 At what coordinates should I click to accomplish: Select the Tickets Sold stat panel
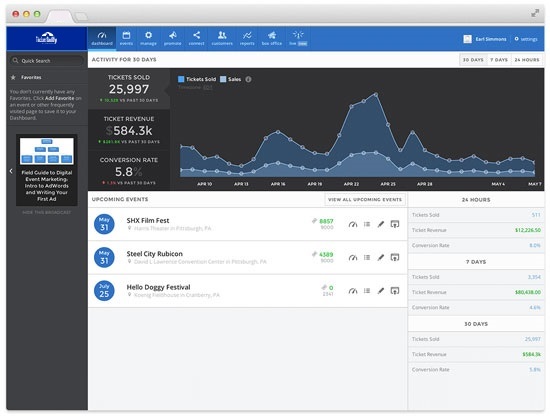click(x=129, y=89)
